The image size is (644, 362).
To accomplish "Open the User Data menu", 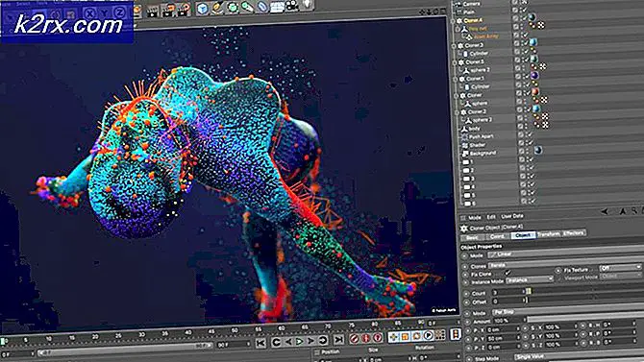I will [512, 216].
